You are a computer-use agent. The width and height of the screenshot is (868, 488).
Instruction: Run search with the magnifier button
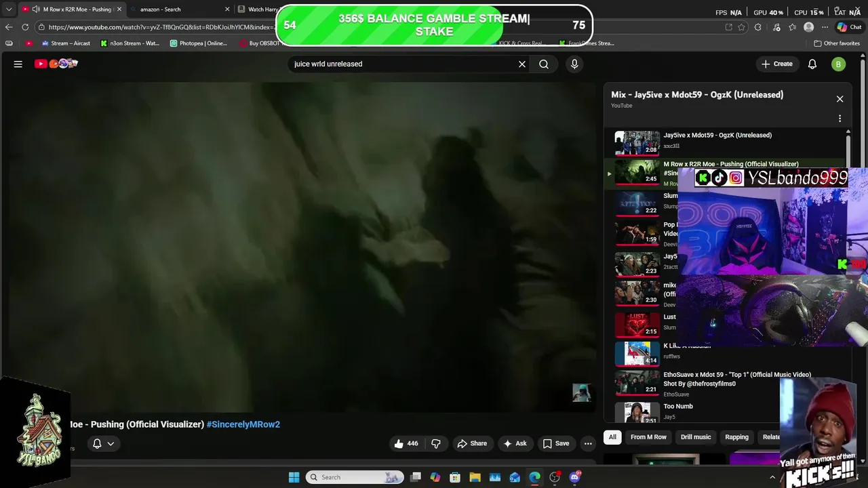pos(544,64)
